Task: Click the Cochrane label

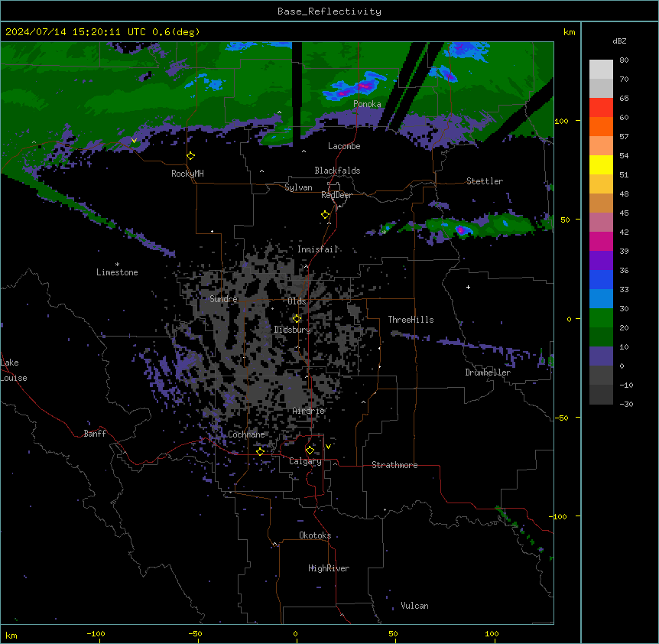Action: tap(246, 434)
